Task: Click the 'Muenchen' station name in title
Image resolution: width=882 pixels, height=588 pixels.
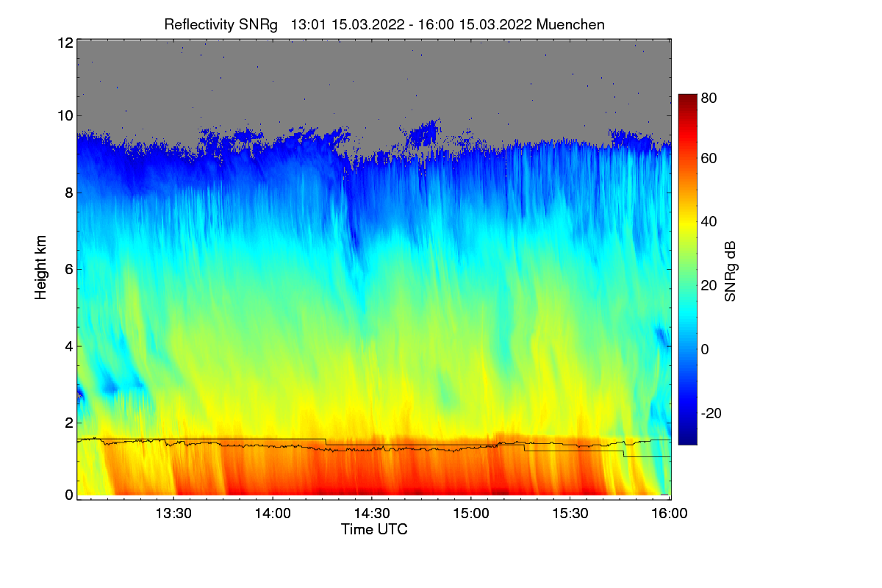Action: point(571,24)
